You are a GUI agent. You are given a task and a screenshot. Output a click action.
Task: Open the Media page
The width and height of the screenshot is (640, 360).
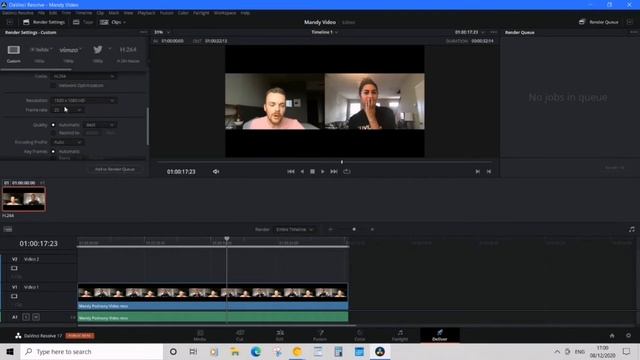[x=200, y=336]
